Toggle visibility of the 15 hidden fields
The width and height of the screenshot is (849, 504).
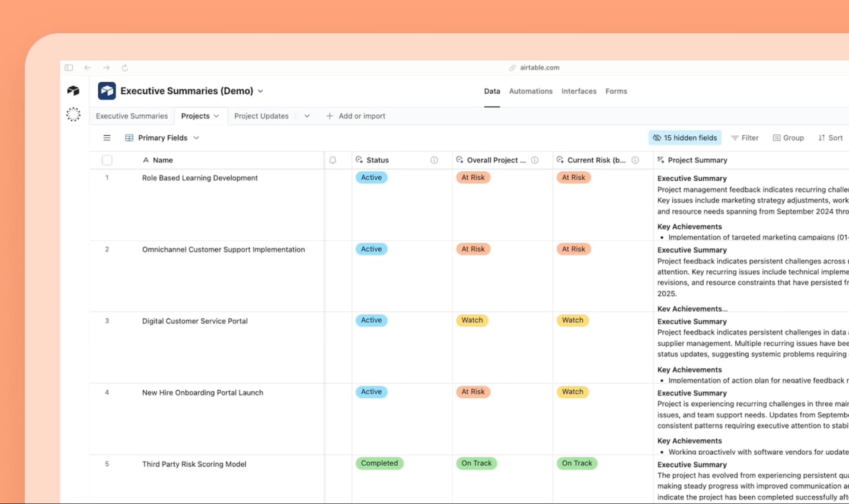[685, 138]
